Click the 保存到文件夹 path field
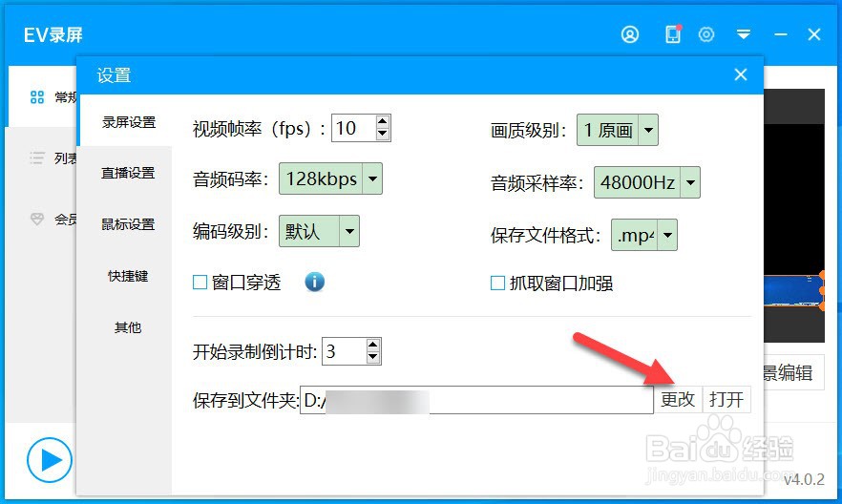The height and width of the screenshot is (504, 842). [476, 400]
